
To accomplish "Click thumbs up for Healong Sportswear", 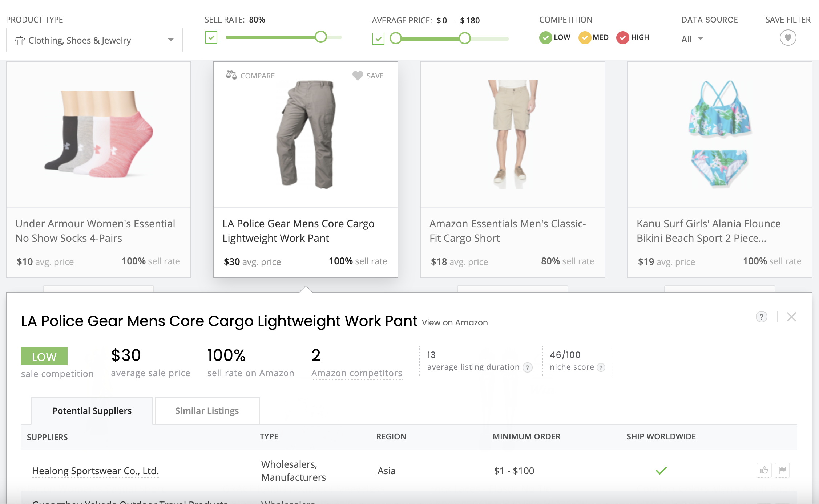I will pyautogui.click(x=764, y=470).
